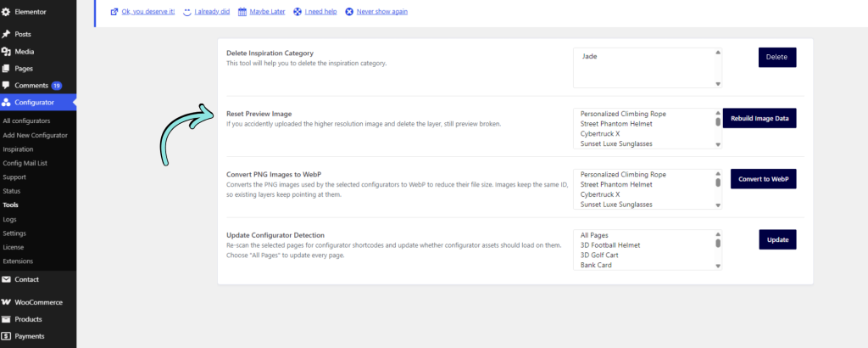The width and height of the screenshot is (868, 348).
Task: Click the 'I already did' link
Action: coord(212,12)
